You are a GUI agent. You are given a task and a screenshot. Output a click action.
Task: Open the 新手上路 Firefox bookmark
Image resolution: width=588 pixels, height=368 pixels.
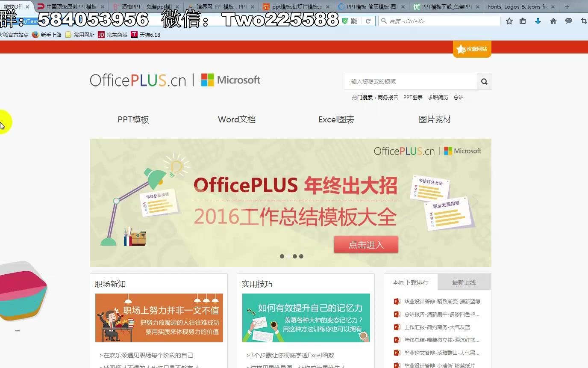pos(47,35)
